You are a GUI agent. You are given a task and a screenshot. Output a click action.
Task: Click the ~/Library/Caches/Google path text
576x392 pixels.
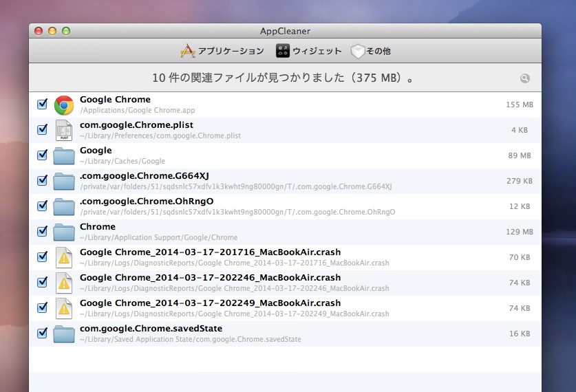[122, 161]
